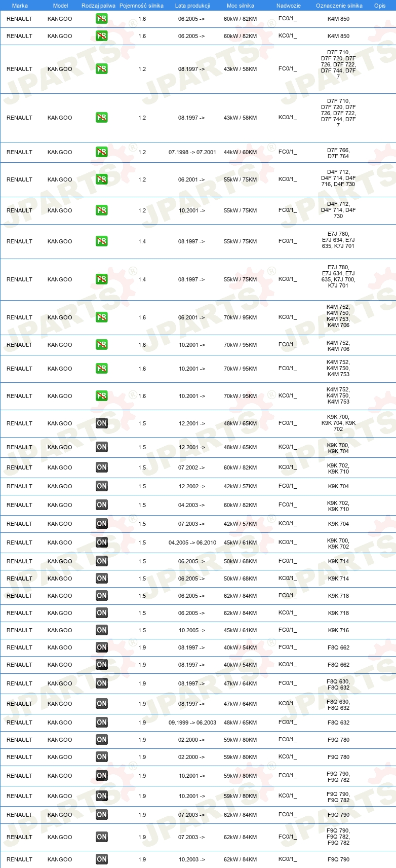Click the Opis column header
Viewport: 396px width, 868px height.
380,6
